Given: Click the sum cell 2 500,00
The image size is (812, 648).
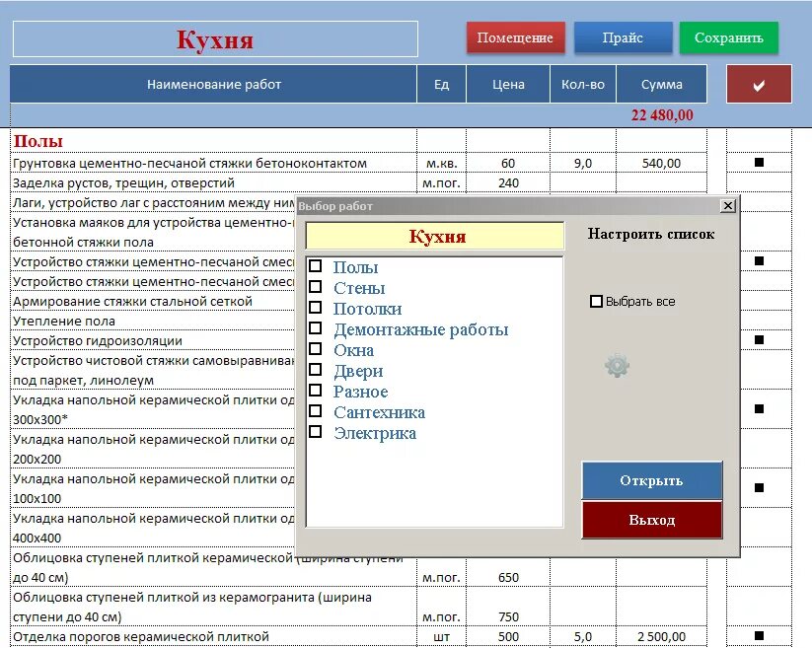Looking at the screenshot, I should [661, 636].
